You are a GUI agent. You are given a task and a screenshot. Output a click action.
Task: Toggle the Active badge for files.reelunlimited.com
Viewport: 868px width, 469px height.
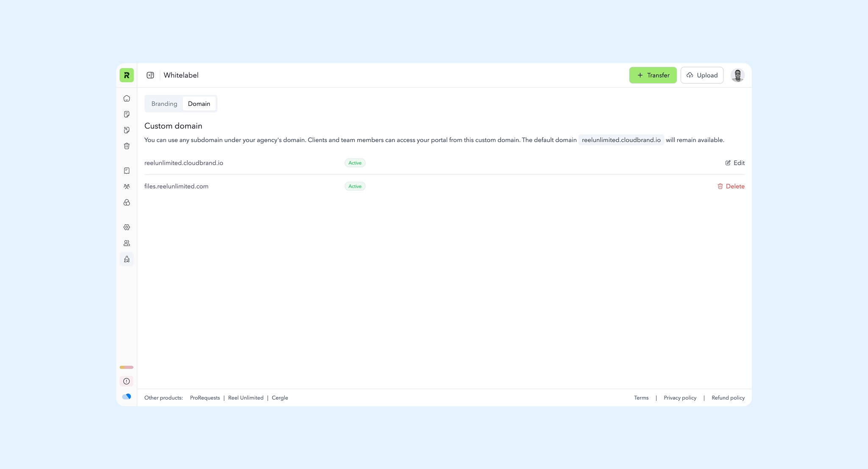[355, 186]
